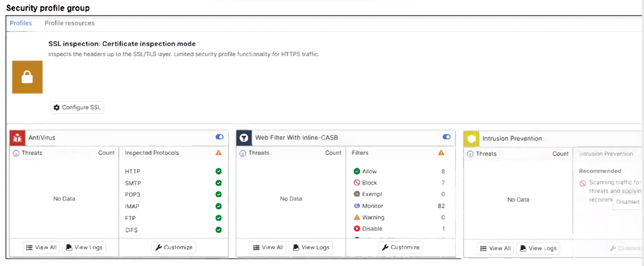Toggle the AntiVirus profile switch

point(219,137)
